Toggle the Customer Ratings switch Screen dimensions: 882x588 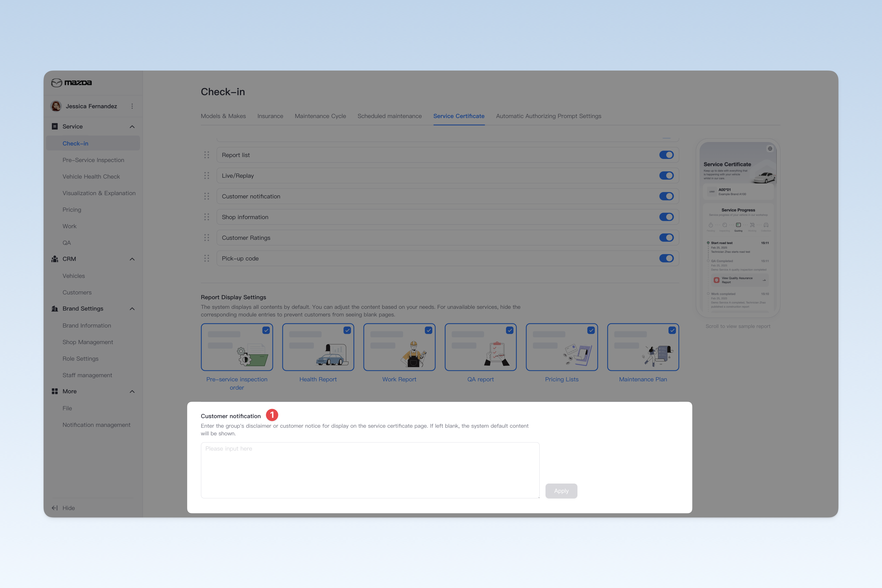pos(667,237)
